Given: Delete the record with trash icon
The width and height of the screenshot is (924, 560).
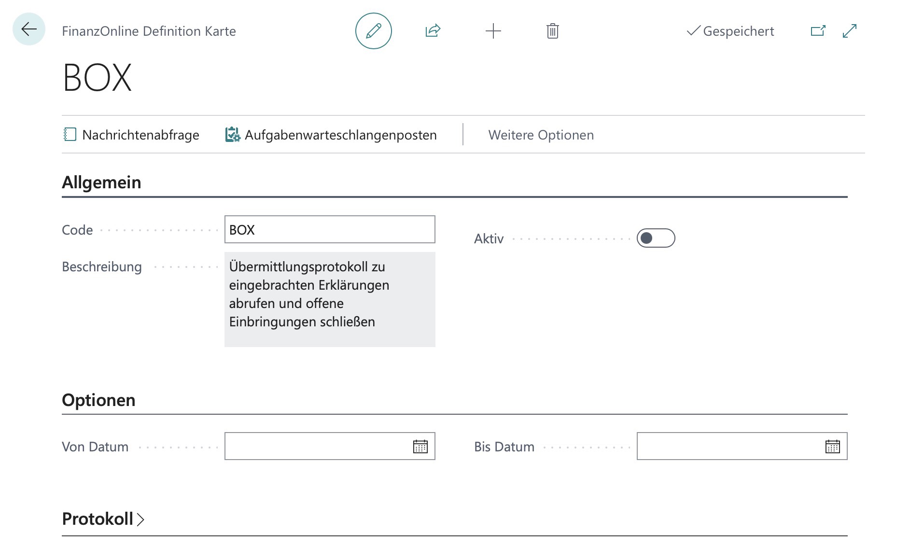Looking at the screenshot, I should (x=553, y=31).
